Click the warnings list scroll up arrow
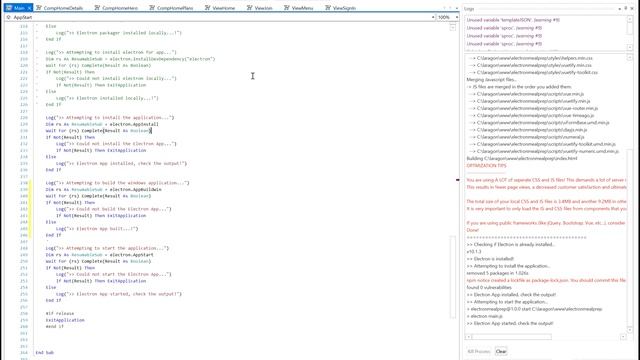Image resolution: width=640 pixels, height=360 pixels. [x=630, y=19]
